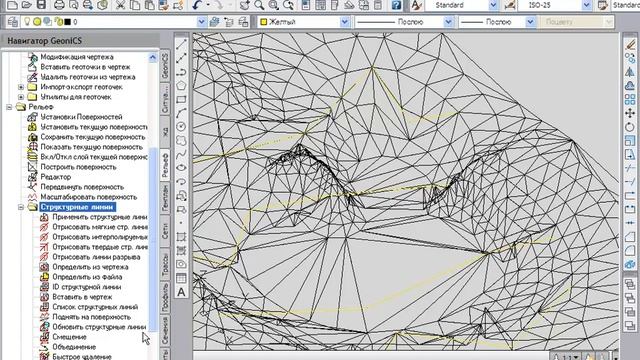Click the Help question mark icon

[x=396, y=5]
